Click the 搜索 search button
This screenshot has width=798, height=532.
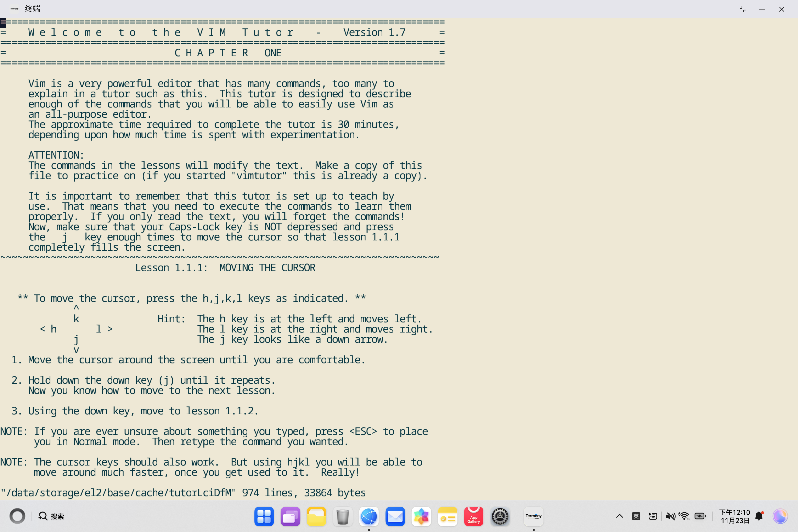pyautogui.click(x=52, y=516)
